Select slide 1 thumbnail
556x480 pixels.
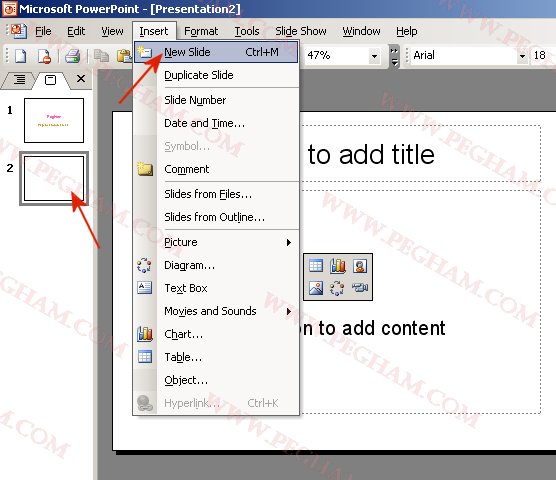click(x=54, y=121)
